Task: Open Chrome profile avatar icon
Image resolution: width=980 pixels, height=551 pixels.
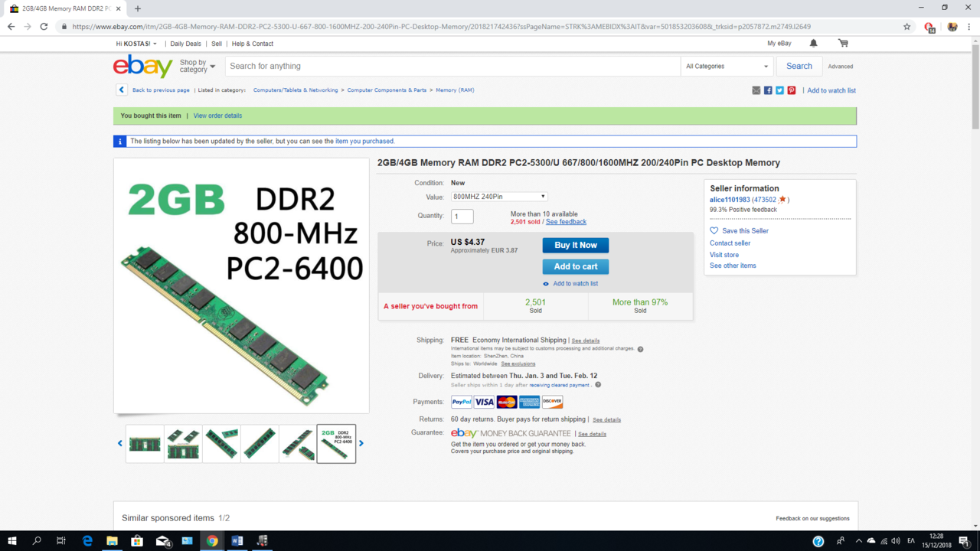Action: pyautogui.click(x=952, y=26)
